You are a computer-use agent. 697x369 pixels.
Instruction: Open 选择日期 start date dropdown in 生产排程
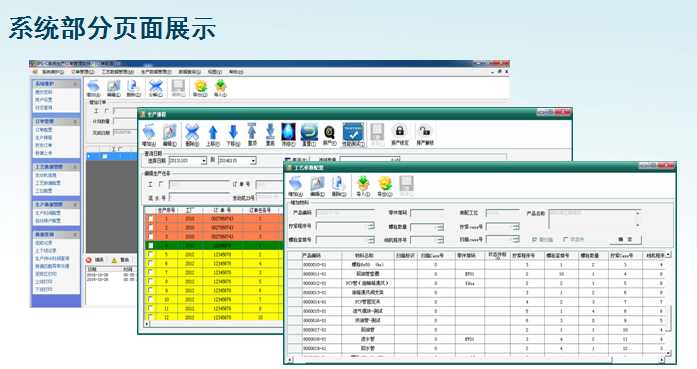pyautogui.click(x=204, y=160)
